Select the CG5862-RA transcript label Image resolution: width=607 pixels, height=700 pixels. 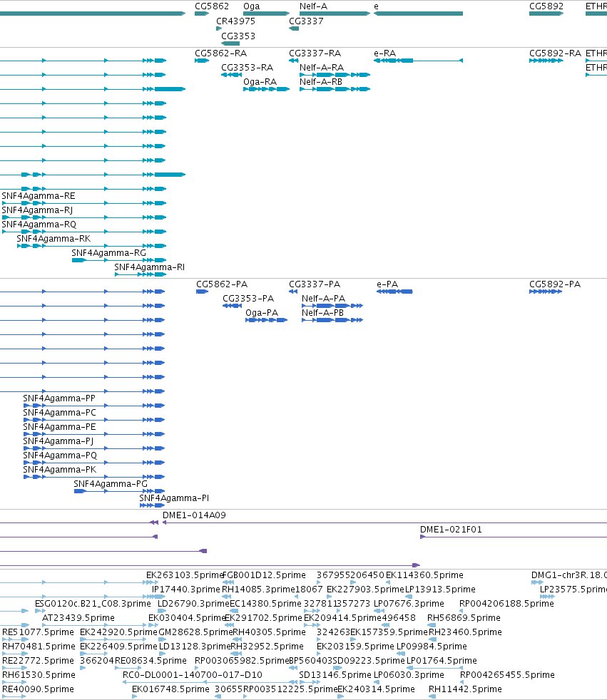tap(220, 53)
